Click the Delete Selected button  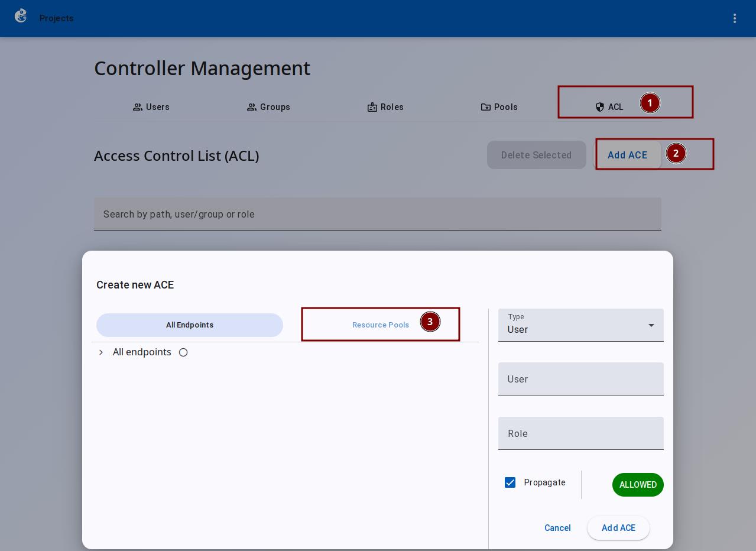click(x=536, y=155)
